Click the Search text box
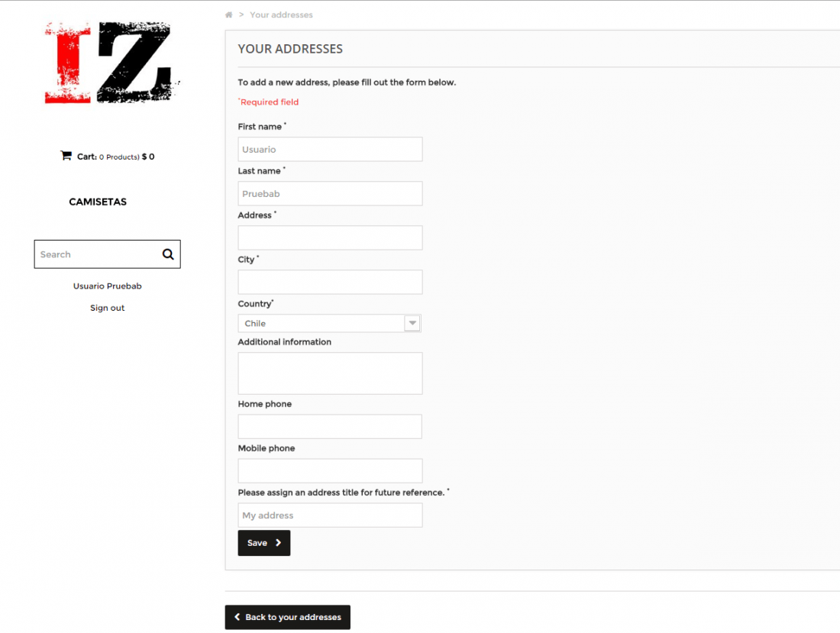840x633 pixels. 98,254
